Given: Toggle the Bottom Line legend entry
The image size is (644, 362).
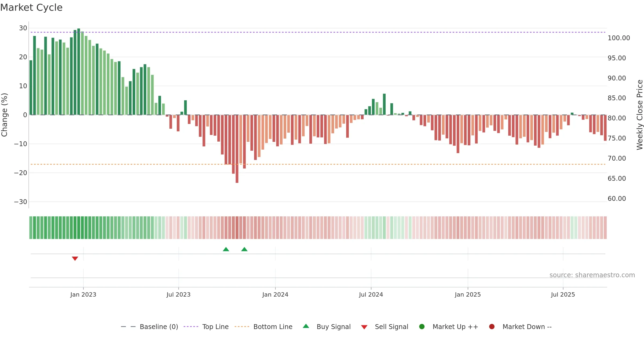Looking at the screenshot, I should click(264, 327).
